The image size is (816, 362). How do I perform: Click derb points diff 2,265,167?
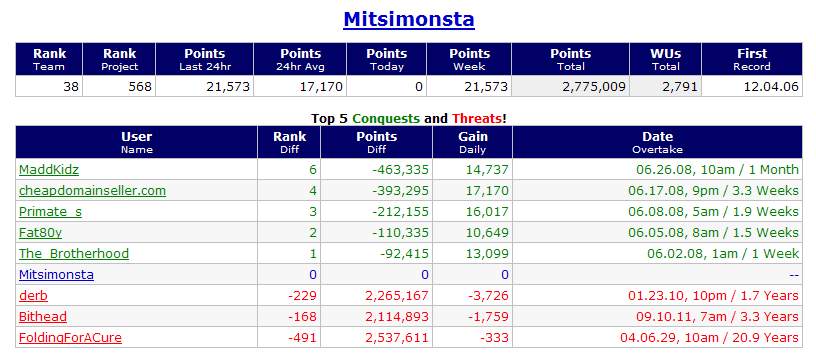pyautogui.click(x=397, y=296)
